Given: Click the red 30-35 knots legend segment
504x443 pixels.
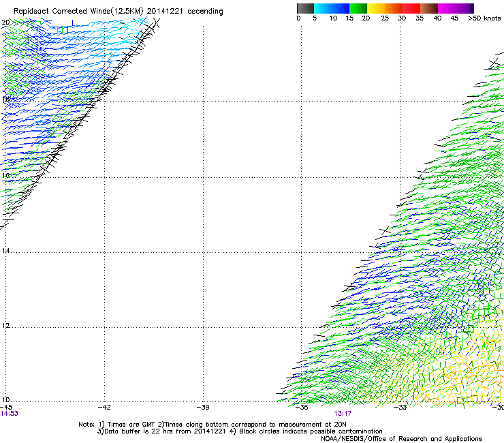Looking at the screenshot, I should click(x=411, y=8).
